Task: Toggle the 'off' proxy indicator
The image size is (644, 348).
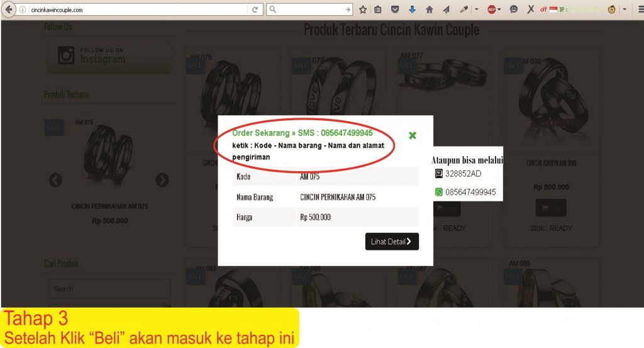Action: 543,9
